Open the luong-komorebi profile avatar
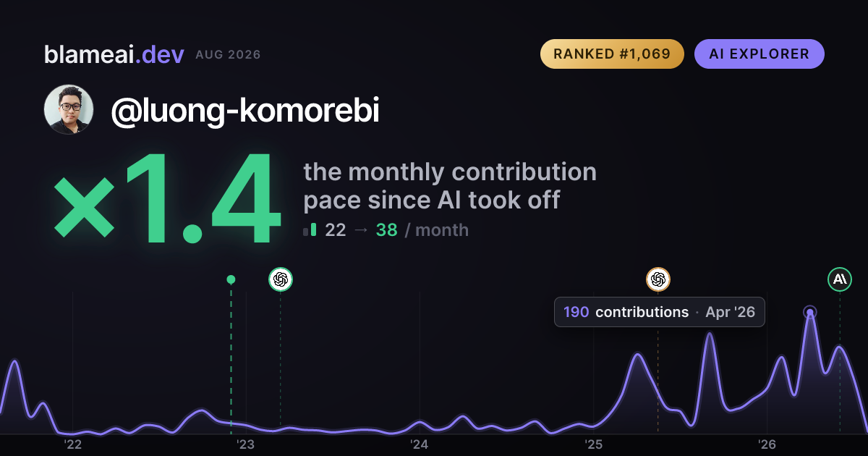868x456 pixels. (x=69, y=109)
